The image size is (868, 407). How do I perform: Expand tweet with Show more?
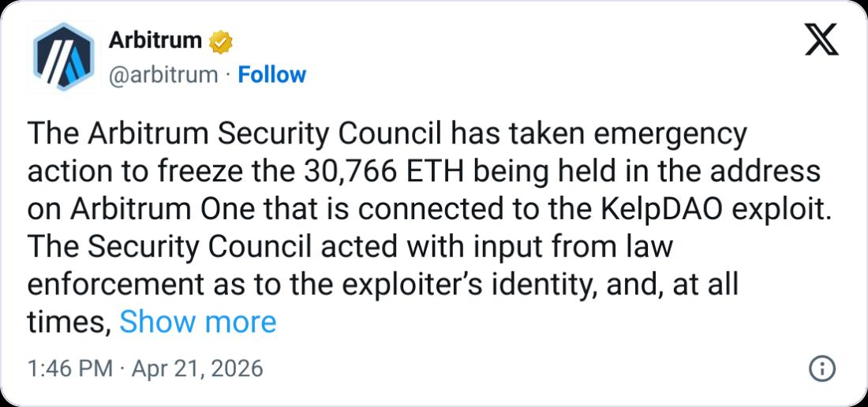pyautogui.click(x=197, y=322)
